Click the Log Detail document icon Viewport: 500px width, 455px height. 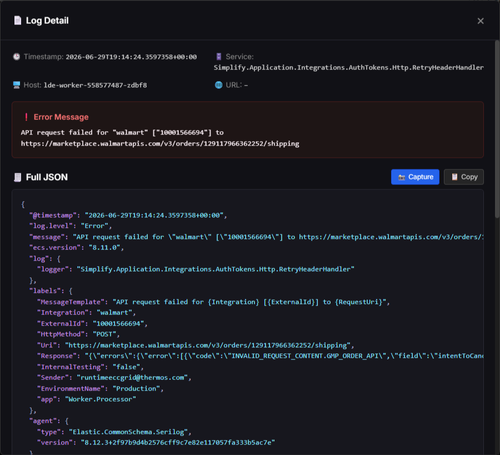[18, 21]
